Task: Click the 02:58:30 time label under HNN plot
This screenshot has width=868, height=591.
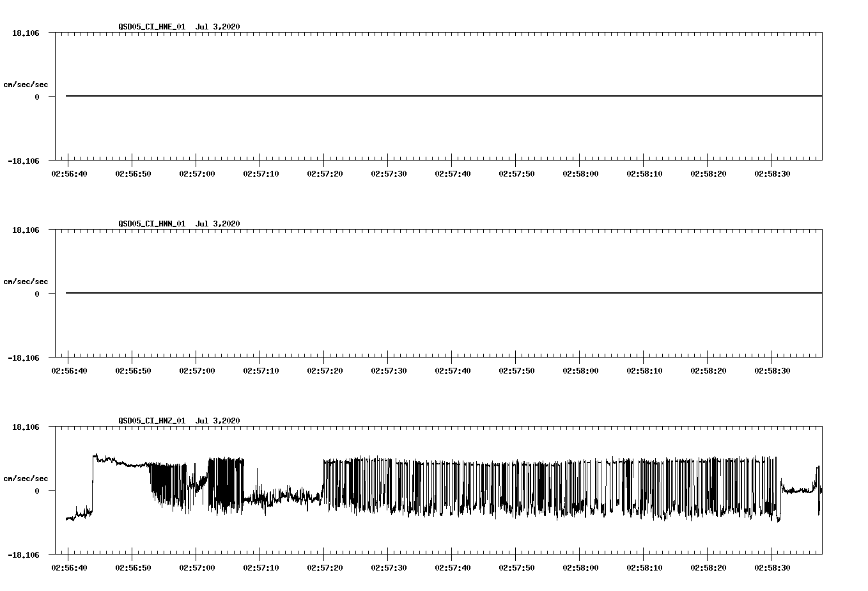Action: coord(772,371)
